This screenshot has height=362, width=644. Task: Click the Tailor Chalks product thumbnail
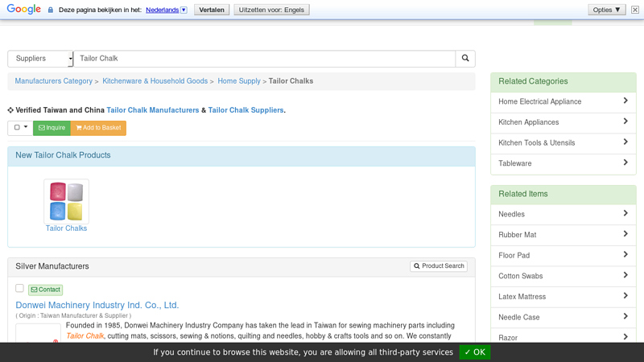(x=66, y=201)
